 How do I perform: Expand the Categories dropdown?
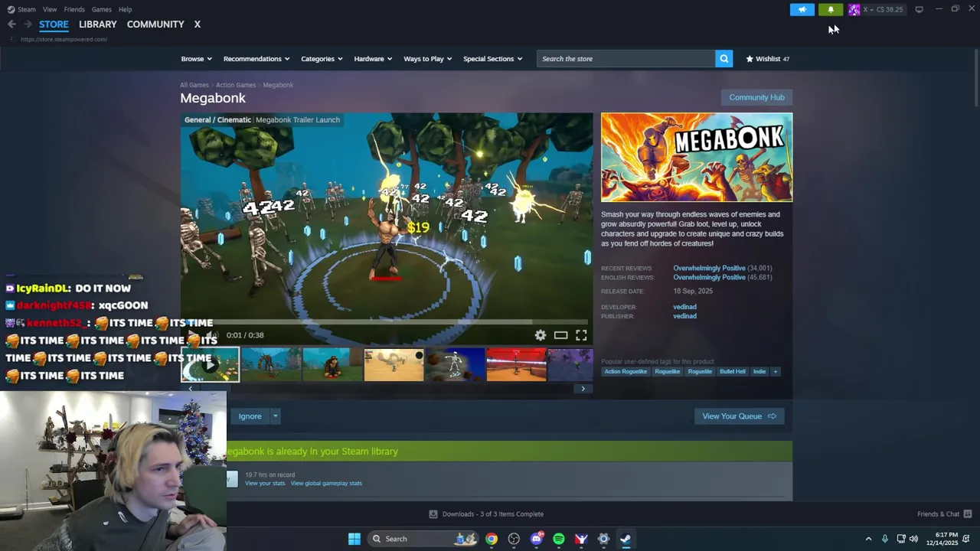click(322, 59)
